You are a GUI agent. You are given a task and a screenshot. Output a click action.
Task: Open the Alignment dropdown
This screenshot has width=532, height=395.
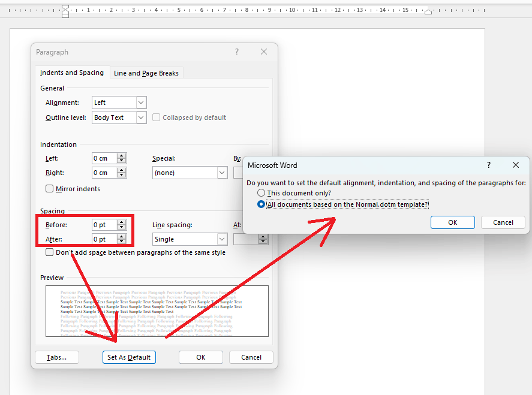(x=140, y=102)
